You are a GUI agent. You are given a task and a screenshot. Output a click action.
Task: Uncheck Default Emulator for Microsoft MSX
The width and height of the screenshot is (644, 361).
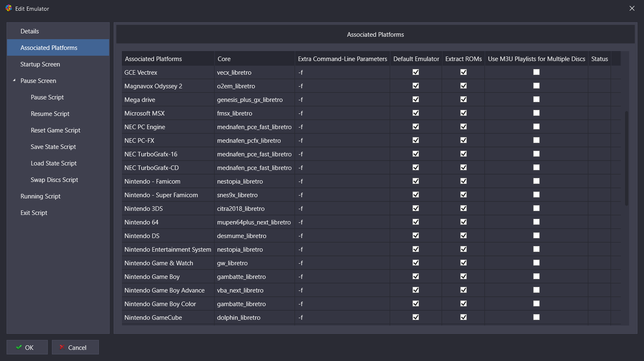pyautogui.click(x=416, y=113)
